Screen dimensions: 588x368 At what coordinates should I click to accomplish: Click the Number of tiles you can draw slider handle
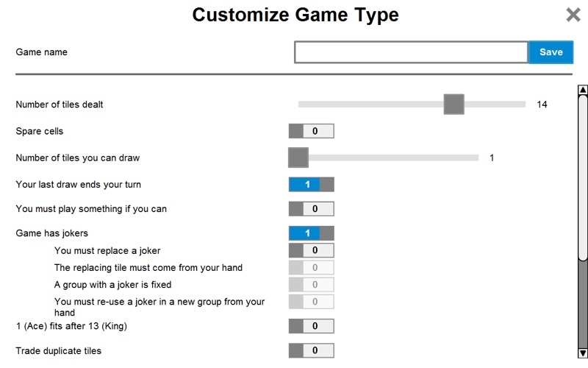coord(298,158)
